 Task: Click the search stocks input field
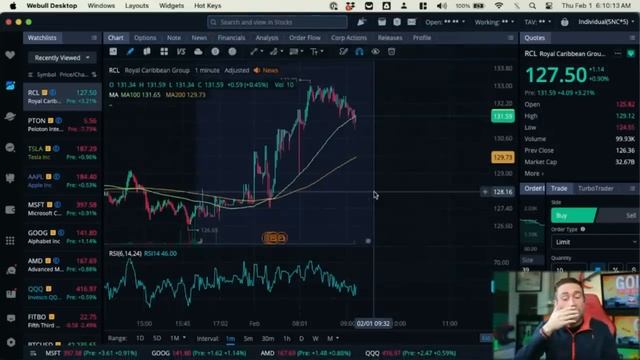[277, 22]
